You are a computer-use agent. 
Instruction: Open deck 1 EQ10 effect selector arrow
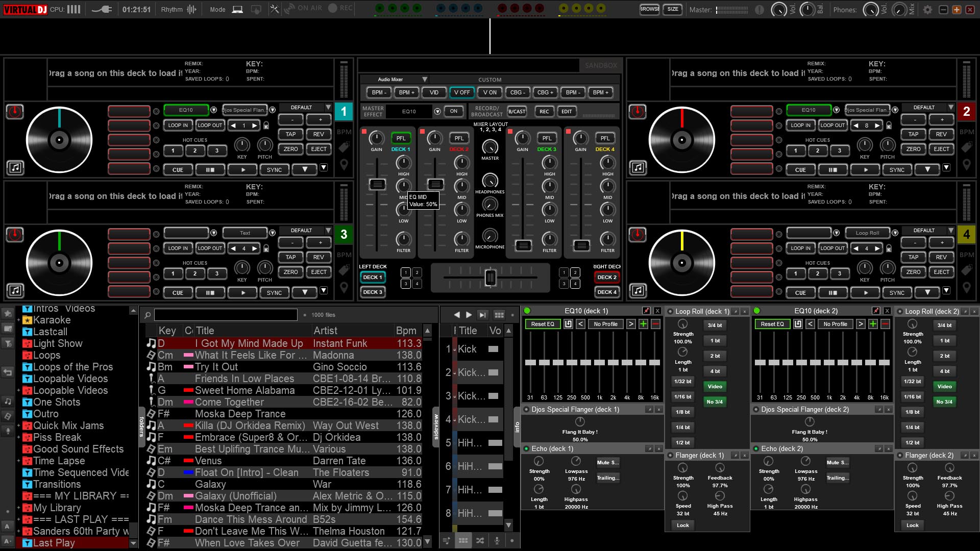(x=213, y=110)
